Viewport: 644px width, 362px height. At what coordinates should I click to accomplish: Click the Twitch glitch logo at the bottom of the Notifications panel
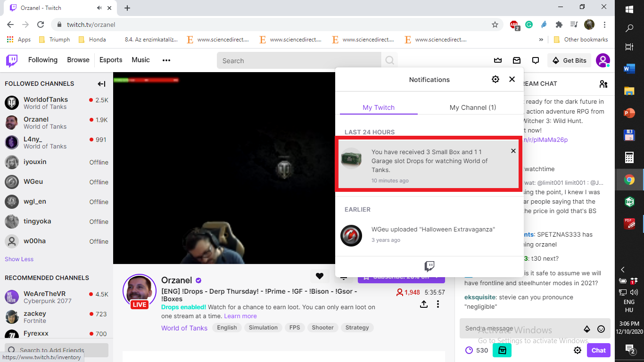pos(429,267)
